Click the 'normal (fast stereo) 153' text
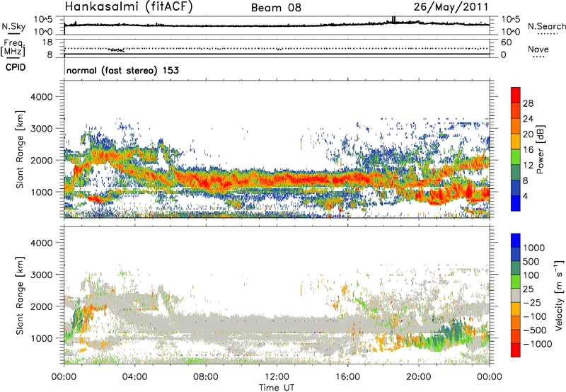 [x=122, y=70]
